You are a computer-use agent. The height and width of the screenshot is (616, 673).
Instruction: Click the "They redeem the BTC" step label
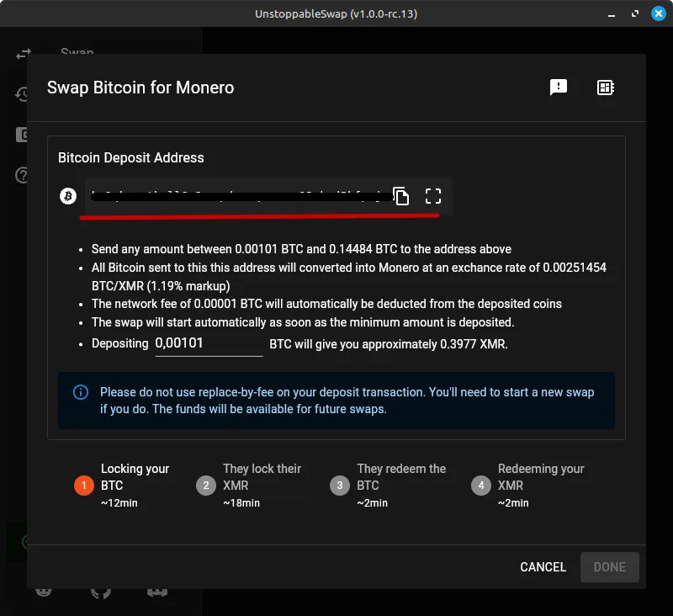point(401,477)
